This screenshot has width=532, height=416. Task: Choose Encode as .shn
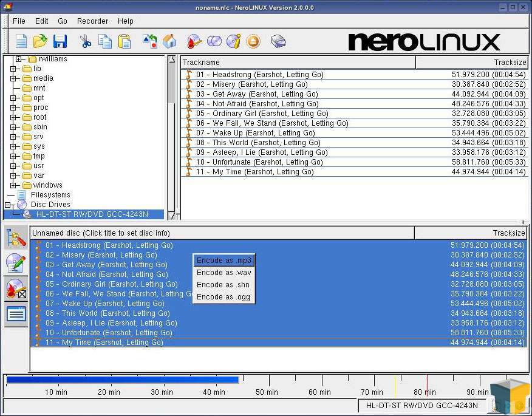pyautogui.click(x=224, y=285)
